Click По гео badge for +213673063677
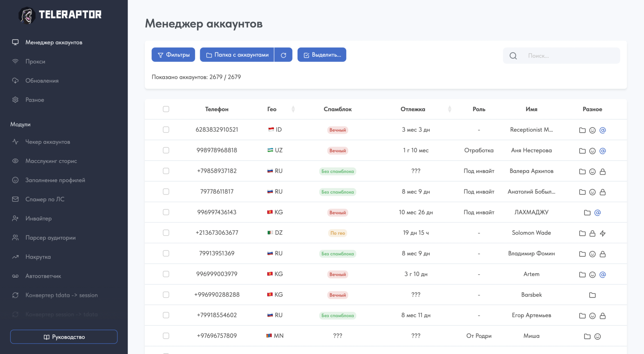The image size is (644, 354). (x=338, y=233)
